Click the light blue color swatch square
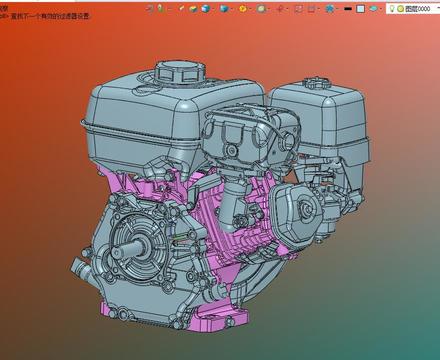The height and width of the screenshot is (360, 440). pyautogui.click(x=360, y=9)
